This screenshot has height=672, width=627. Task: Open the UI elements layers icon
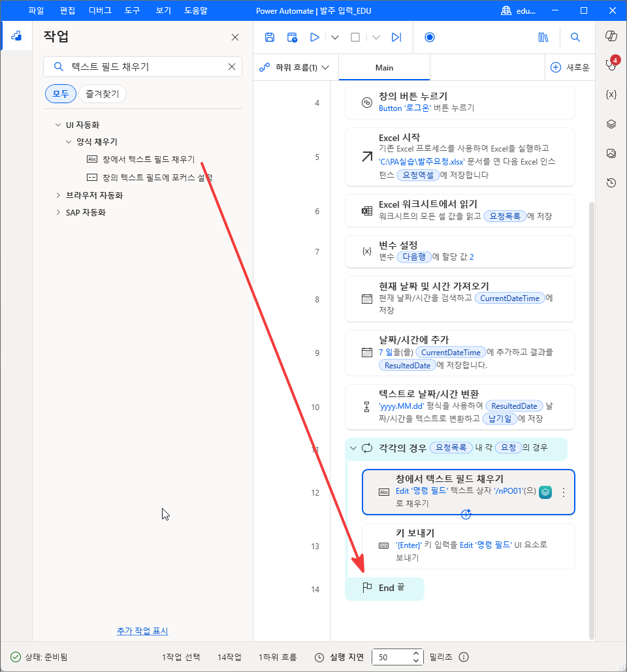pyautogui.click(x=611, y=124)
